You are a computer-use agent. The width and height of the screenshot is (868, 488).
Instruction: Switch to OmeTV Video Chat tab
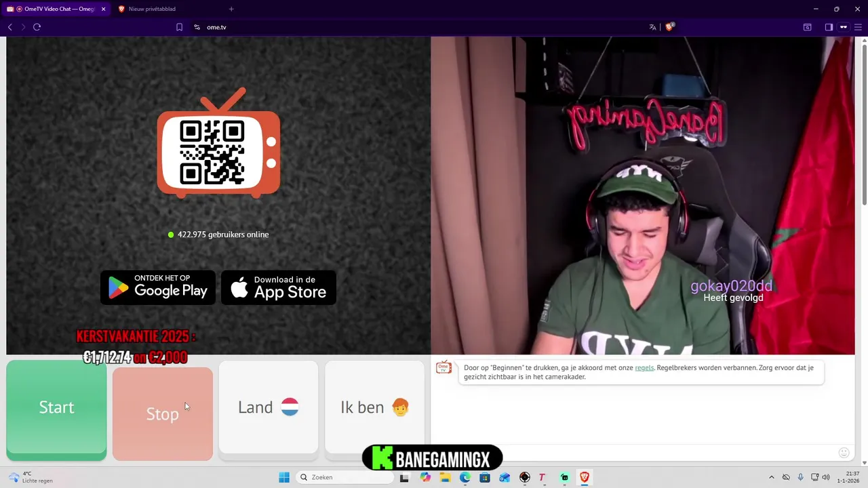[57, 9]
